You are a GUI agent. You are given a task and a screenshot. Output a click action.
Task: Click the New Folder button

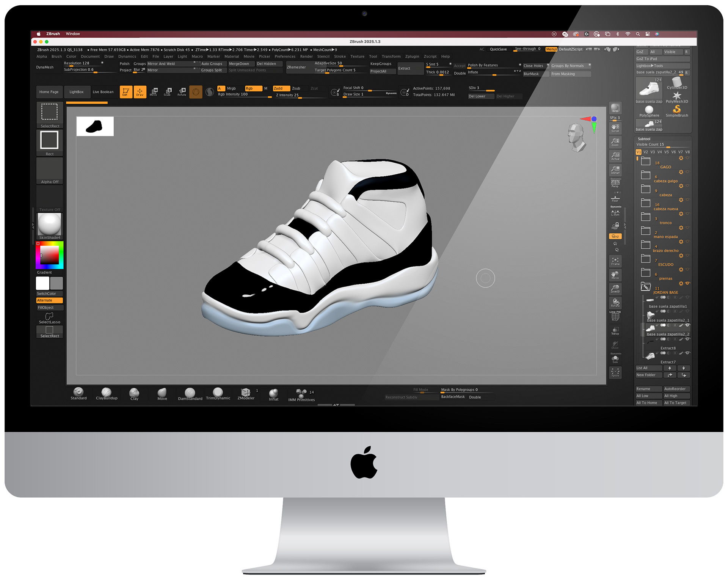[x=649, y=375]
